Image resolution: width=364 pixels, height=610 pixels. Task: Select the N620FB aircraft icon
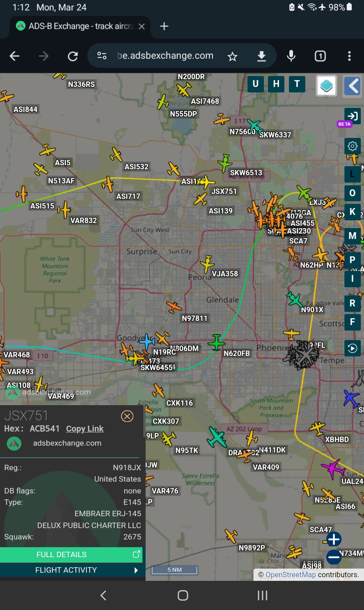coord(217,342)
